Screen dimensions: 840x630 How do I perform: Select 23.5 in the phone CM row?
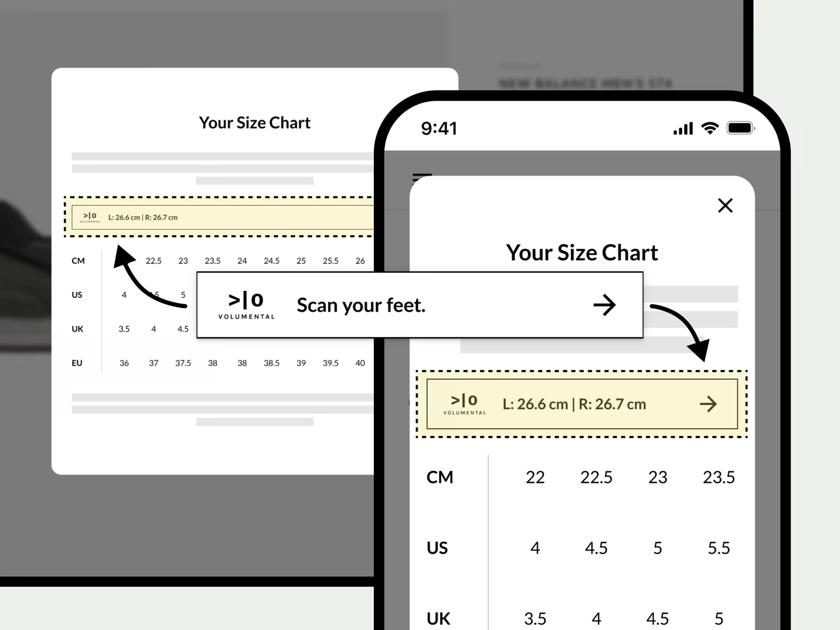[718, 477]
